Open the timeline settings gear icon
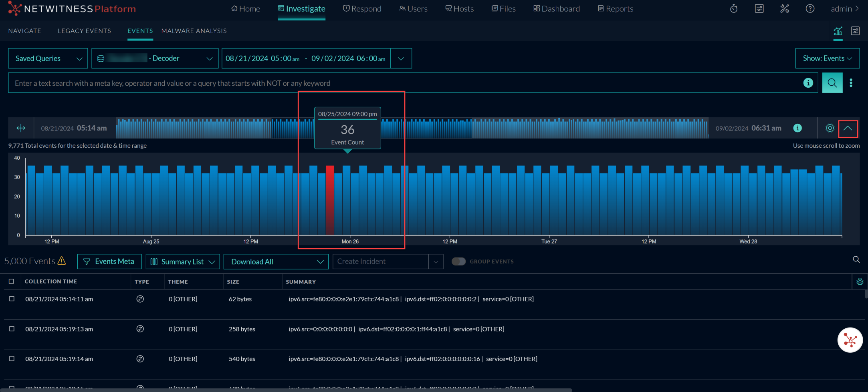868x392 pixels. pyautogui.click(x=830, y=128)
